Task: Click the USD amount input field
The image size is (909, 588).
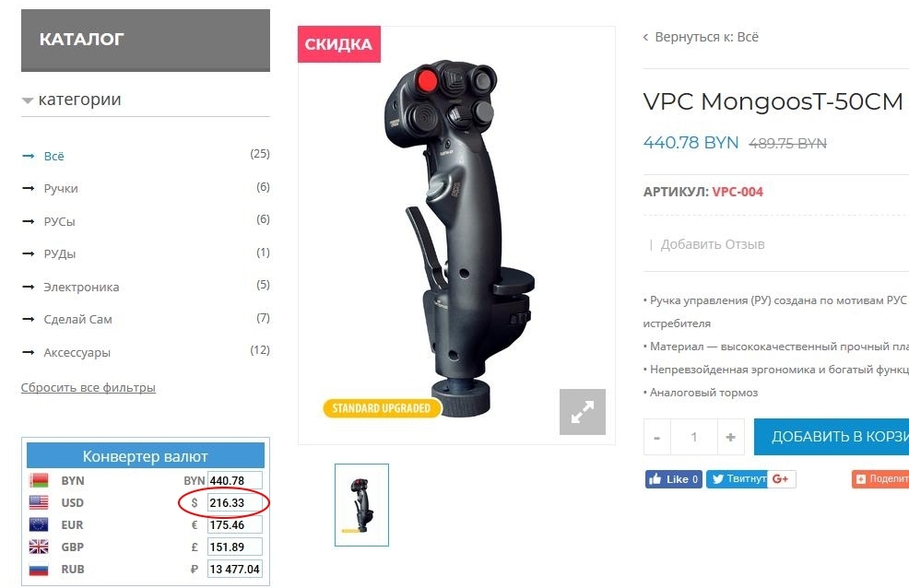Action: click(x=235, y=503)
